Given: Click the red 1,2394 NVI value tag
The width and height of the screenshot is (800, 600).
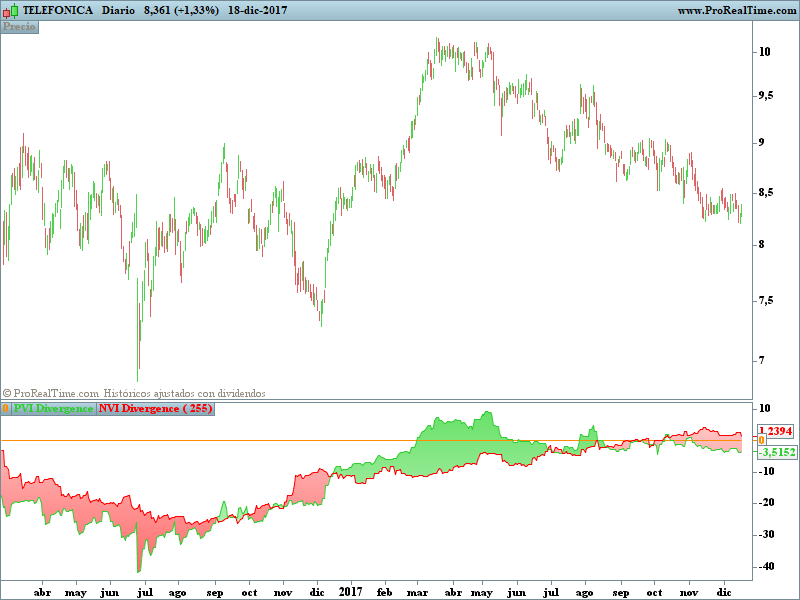Looking at the screenshot, I should (776, 431).
